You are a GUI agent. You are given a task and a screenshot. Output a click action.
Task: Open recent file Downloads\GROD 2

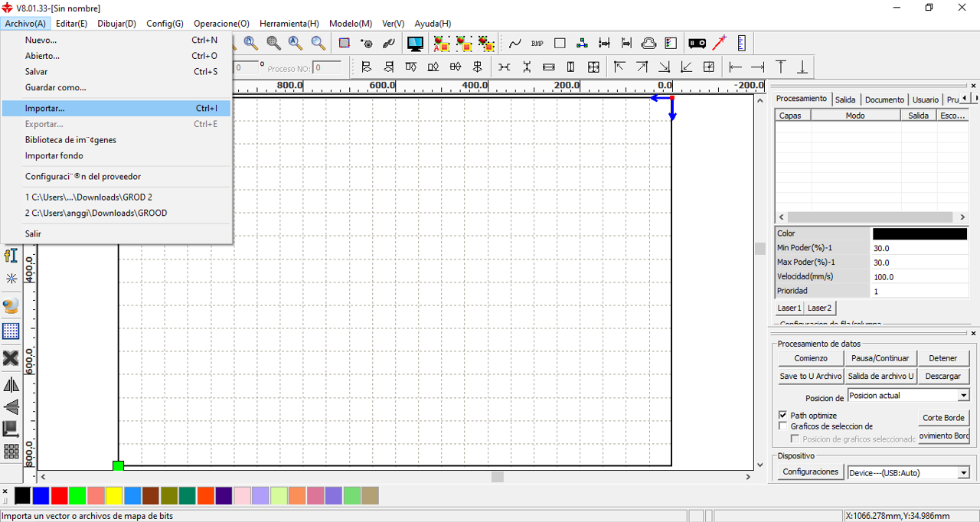click(x=116, y=197)
